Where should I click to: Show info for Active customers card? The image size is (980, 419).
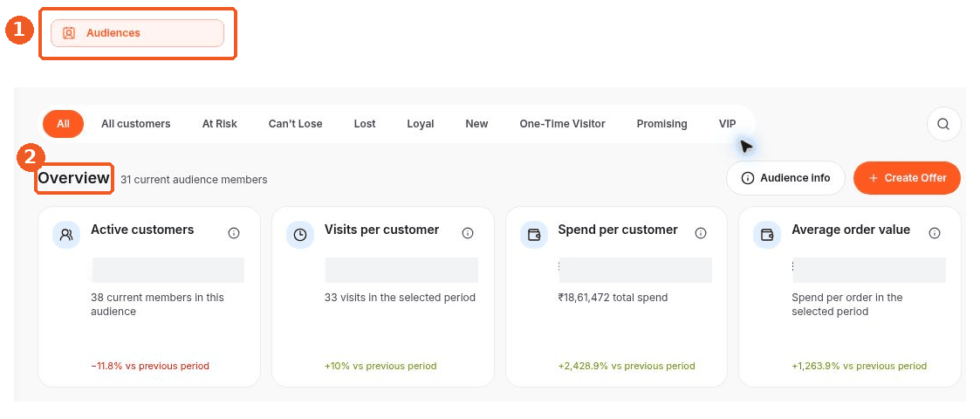[x=234, y=233]
